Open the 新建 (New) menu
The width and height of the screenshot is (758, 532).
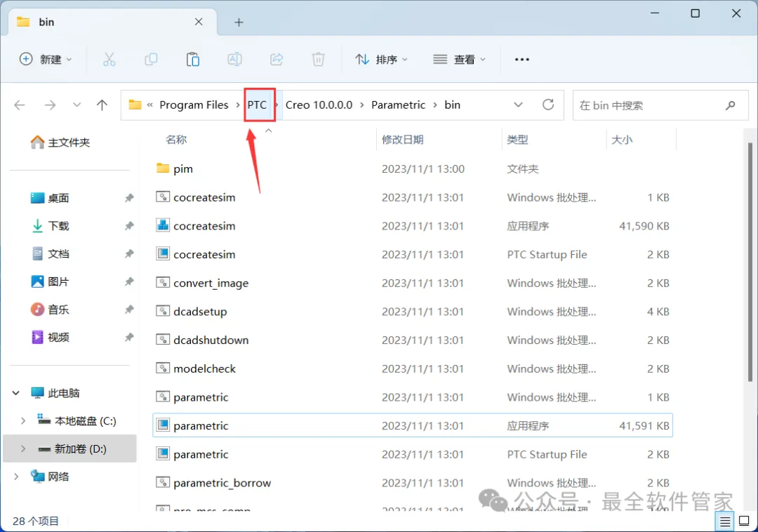point(46,60)
